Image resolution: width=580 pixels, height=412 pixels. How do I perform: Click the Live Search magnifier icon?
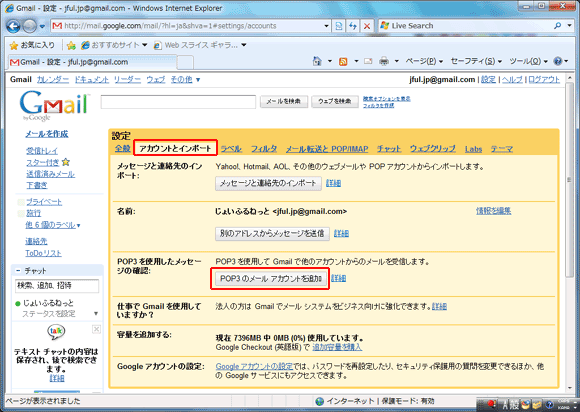(x=557, y=26)
